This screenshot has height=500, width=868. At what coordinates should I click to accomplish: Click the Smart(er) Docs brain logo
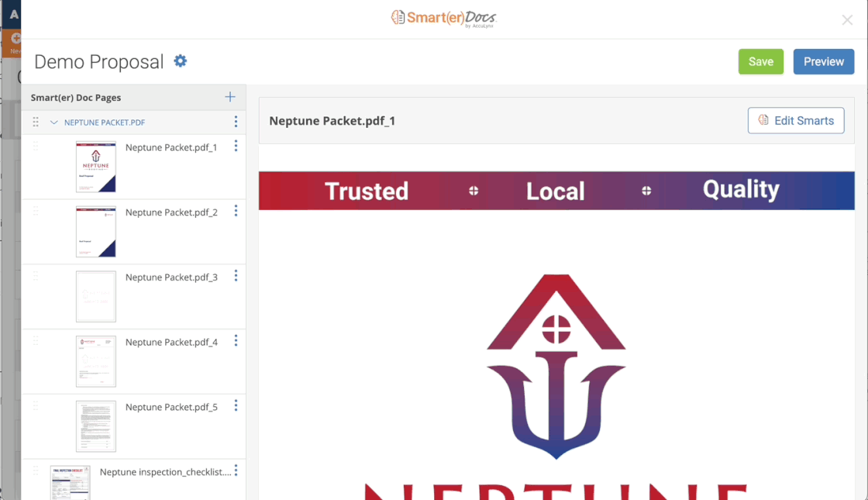click(398, 17)
